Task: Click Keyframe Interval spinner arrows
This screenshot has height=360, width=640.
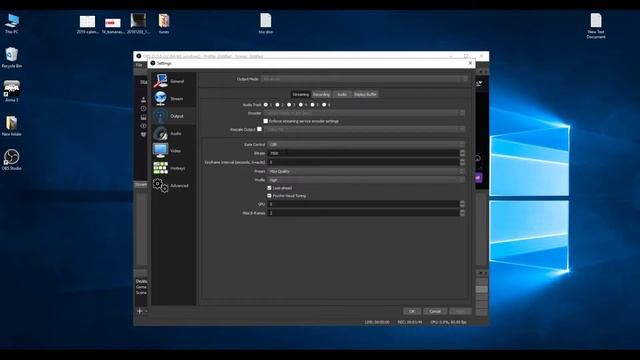Action: pyautogui.click(x=462, y=162)
